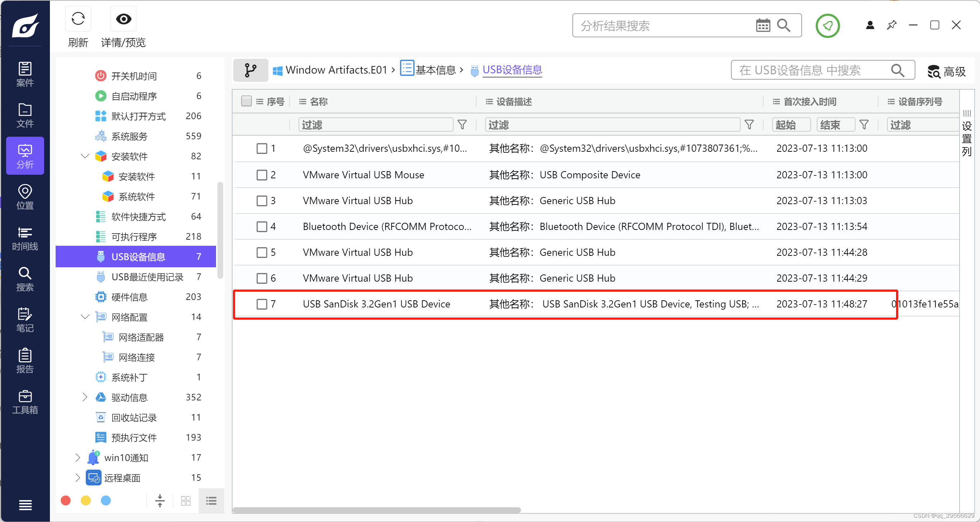Viewport: 980px width, 522px height.
Task: Check row 4 Bluetooth Device checkbox
Action: pyautogui.click(x=262, y=227)
